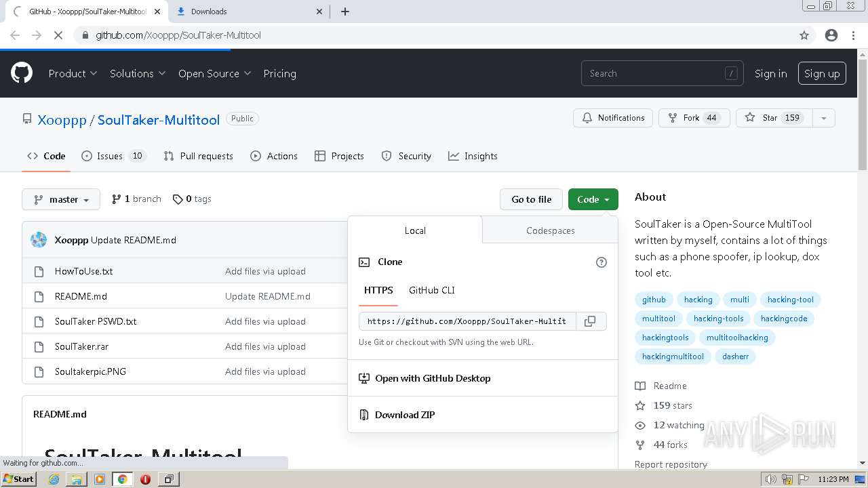Click the Xooppp commit author avatar
Viewport: 868px width, 488px height.
pyautogui.click(x=39, y=240)
